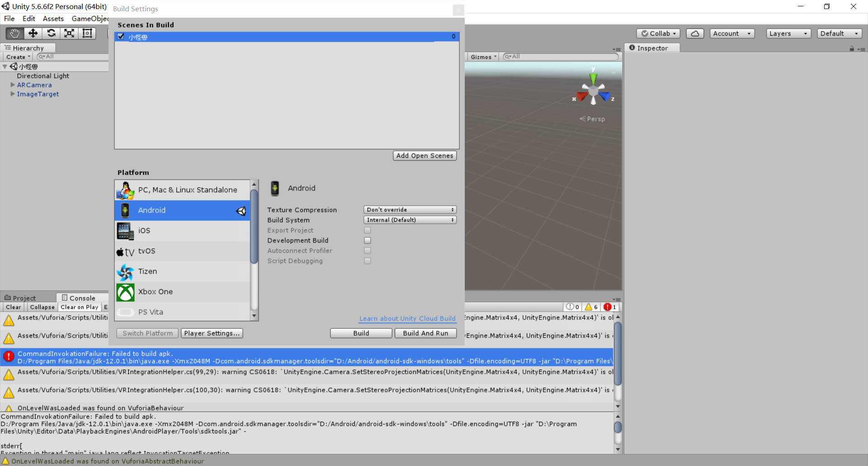Open the Build System dropdown
Image resolution: width=868 pixels, height=466 pixels.
click(410, 220)
